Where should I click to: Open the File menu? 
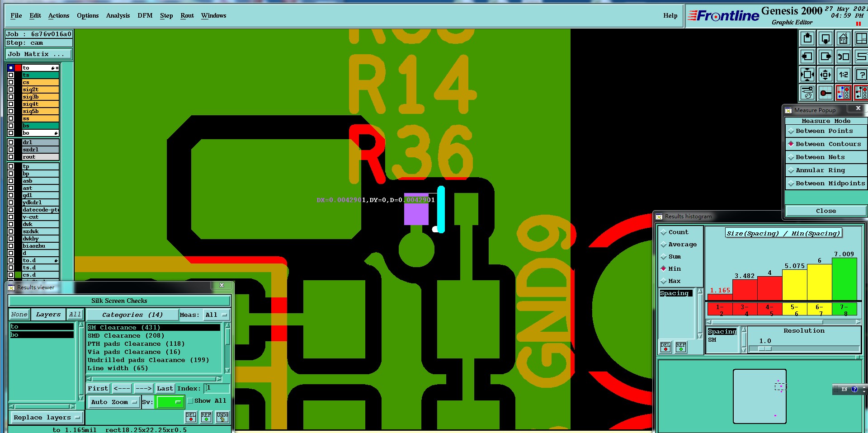point(16,16)
